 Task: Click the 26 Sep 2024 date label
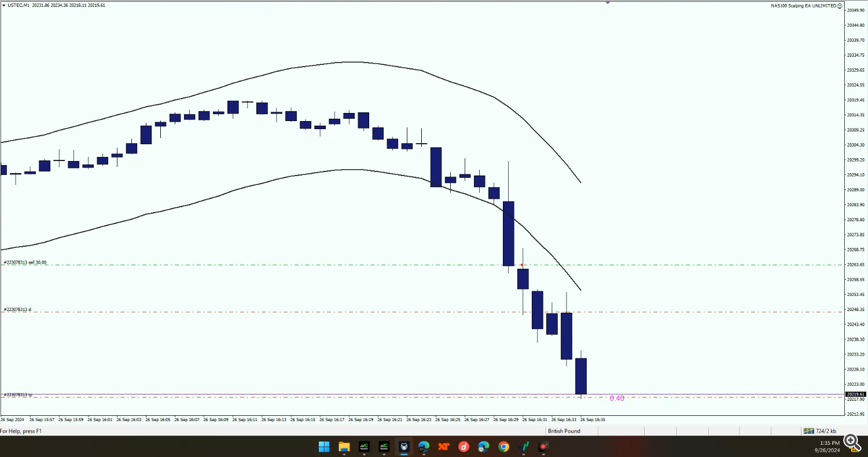pos(12,419)
